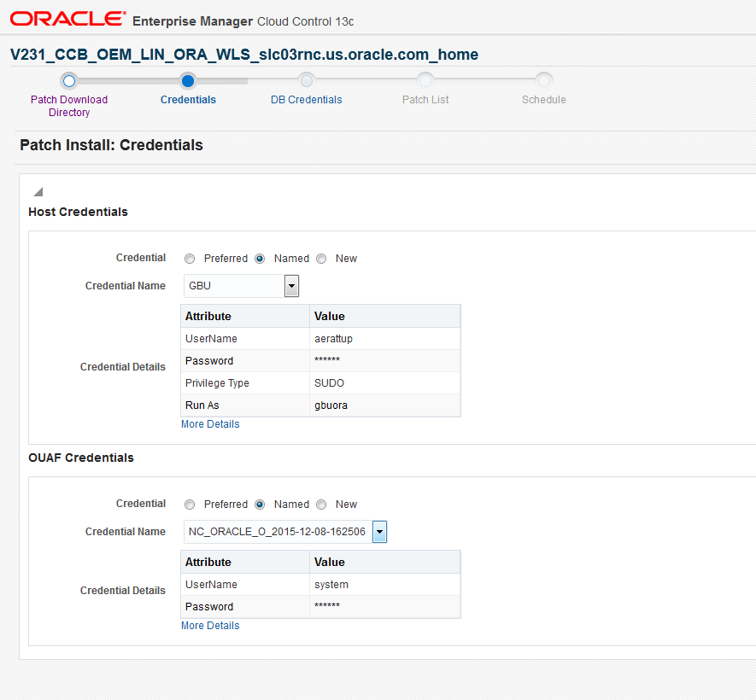
Task: Go to the DB Credentials step label
Action: click(306, 100)
